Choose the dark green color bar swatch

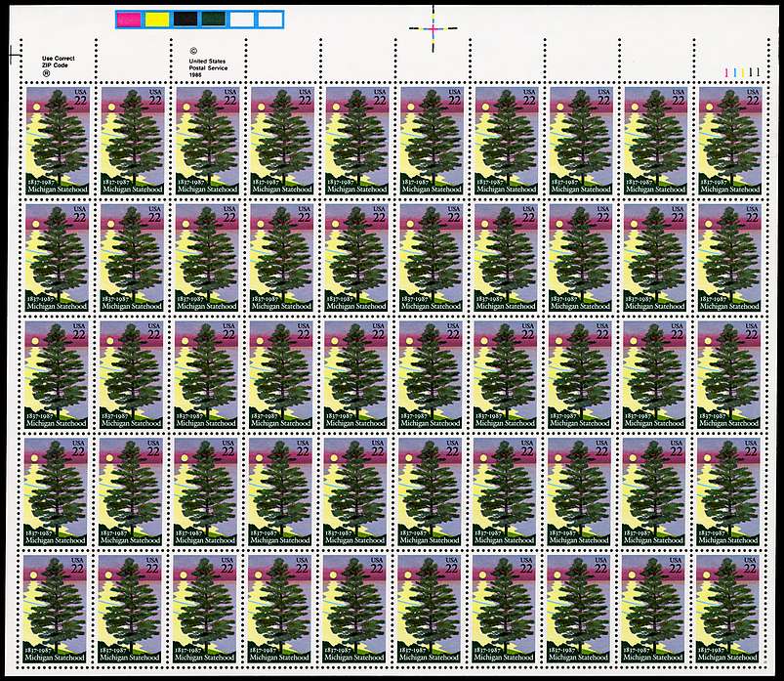coord(214,19)
